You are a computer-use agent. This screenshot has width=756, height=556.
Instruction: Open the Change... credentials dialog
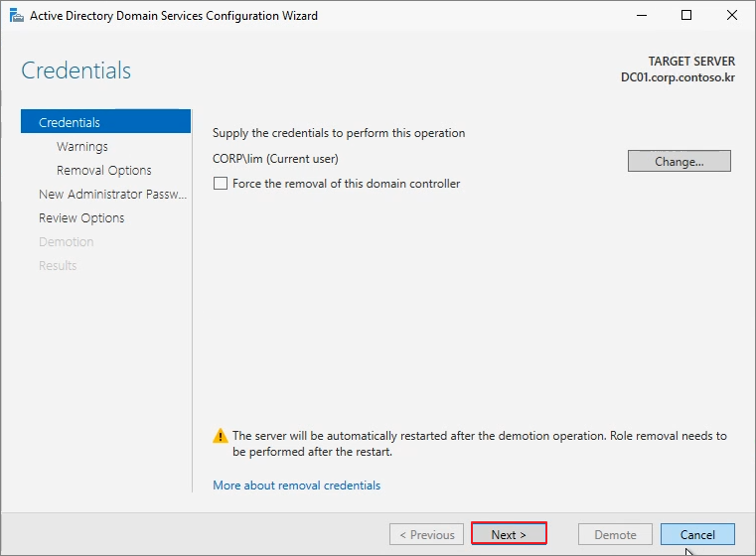click(679, 161)
